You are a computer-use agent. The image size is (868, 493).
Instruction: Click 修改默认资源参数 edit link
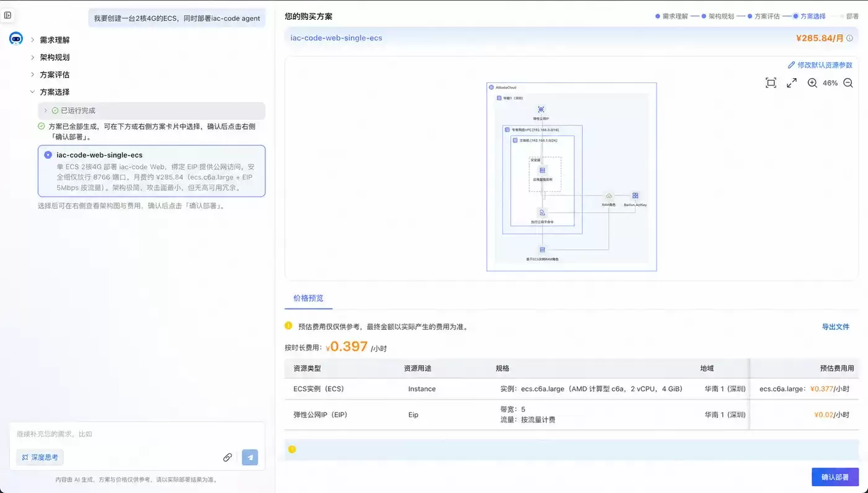(x=820, y=65)
